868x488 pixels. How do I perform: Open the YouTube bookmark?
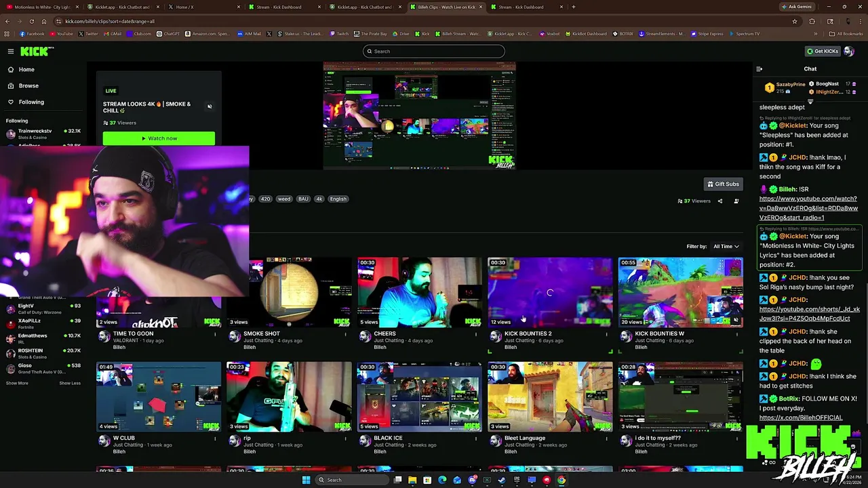pos(62,34)
